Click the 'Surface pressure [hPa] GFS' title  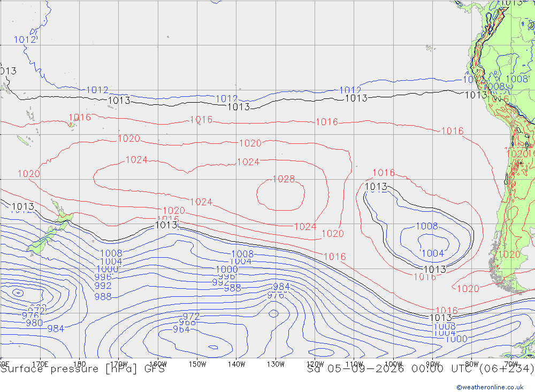(82, 369)
